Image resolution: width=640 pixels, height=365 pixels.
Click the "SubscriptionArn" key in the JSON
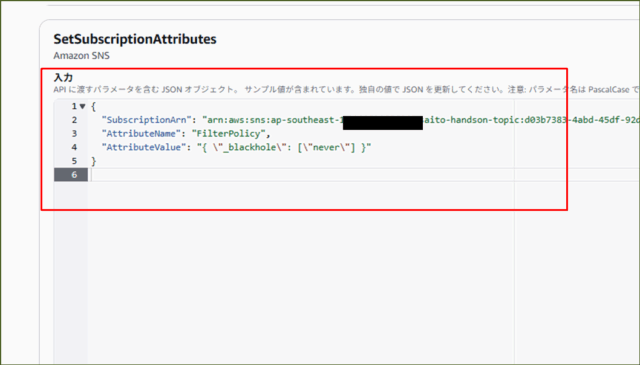point(146,120)
